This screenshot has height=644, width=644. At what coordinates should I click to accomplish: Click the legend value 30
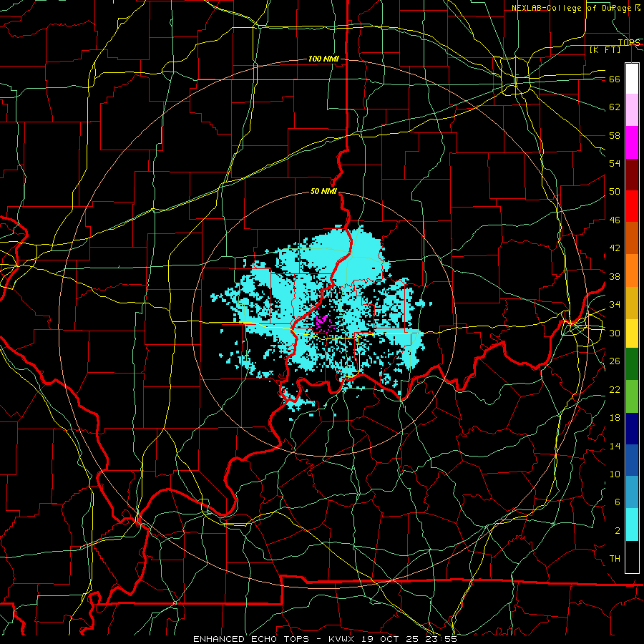point(615,333)
